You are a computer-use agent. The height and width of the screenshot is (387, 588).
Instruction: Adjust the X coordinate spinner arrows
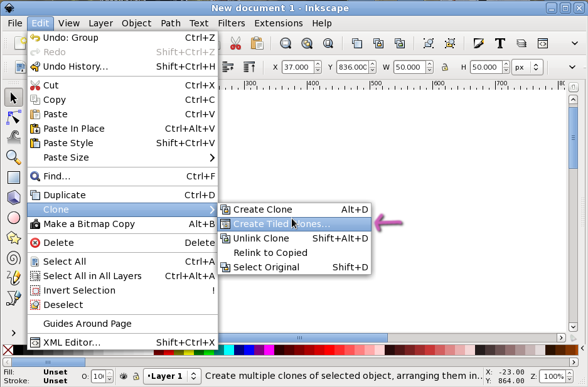[x=318, y=68]
